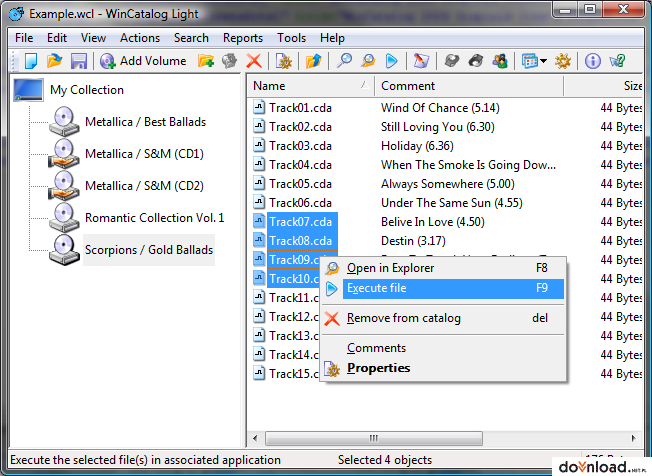Open the Reports menu
This screenshot has height=476, width=652.
tap(243, 38)
